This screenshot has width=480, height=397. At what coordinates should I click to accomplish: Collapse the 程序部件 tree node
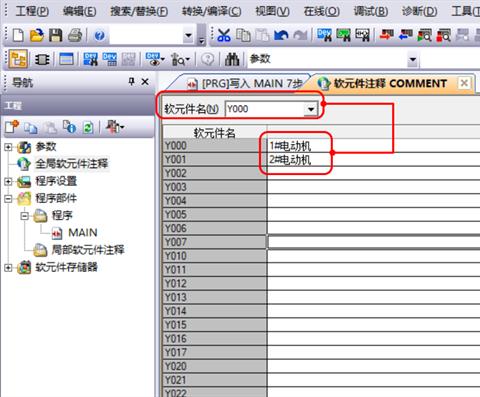tap(8, 199)
